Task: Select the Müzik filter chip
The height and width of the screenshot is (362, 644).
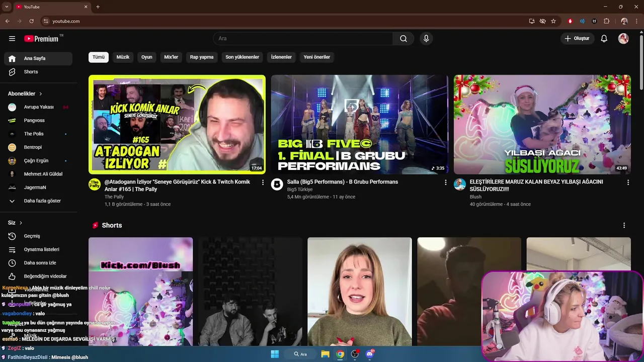Action: 123,57
